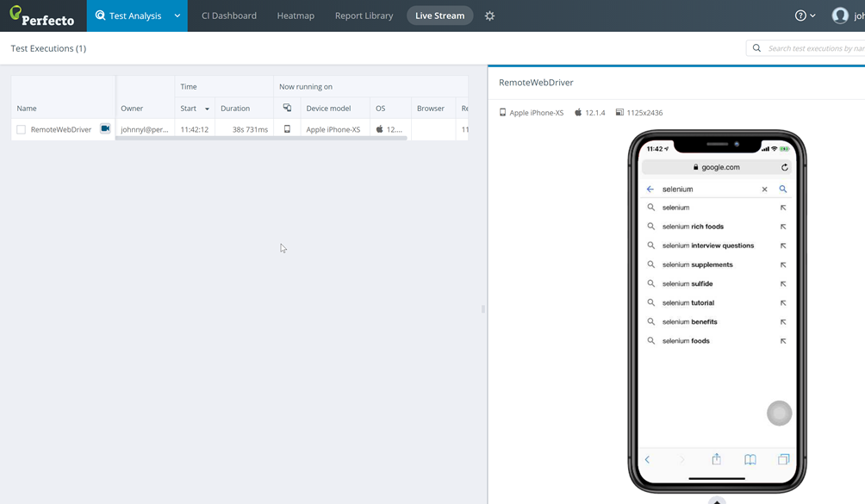Click the video camera icon beside RemoteWebDriver
The image size is (865, 504).
click(x=105, y=129)
